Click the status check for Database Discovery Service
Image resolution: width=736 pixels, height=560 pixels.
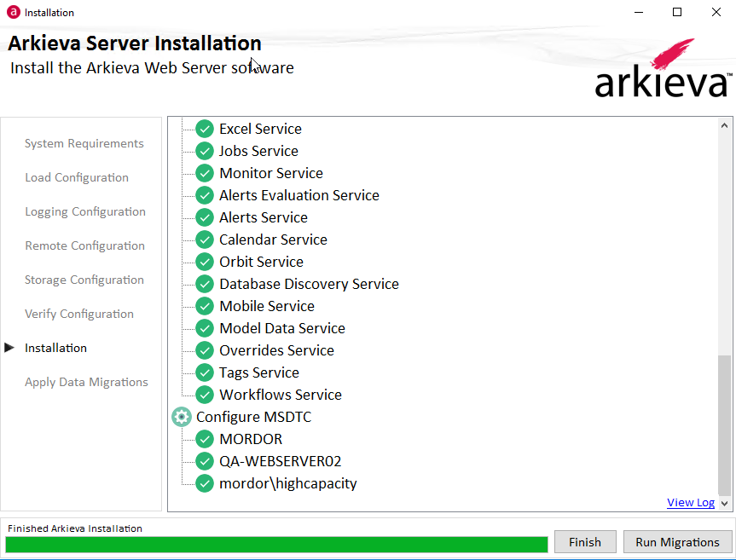[205, 284]
